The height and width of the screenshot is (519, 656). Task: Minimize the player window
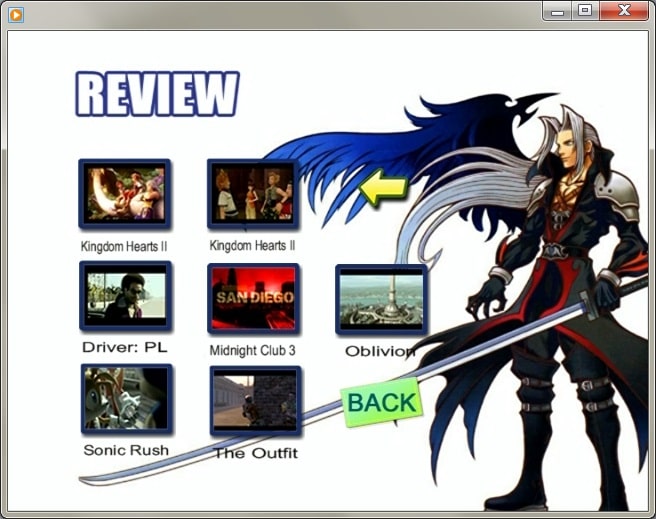pyautogui.click(x=557, y=11)
